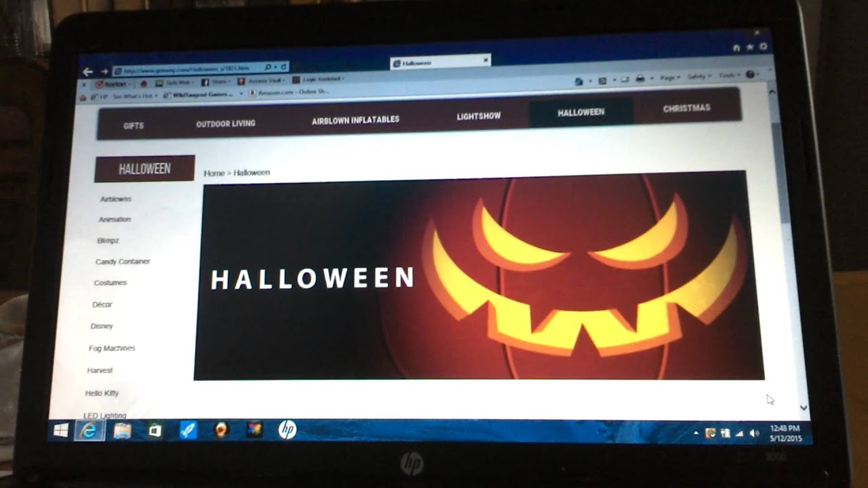Click the volume speaker tray icon
Viewport: 868px width, 488px height.
755,432
